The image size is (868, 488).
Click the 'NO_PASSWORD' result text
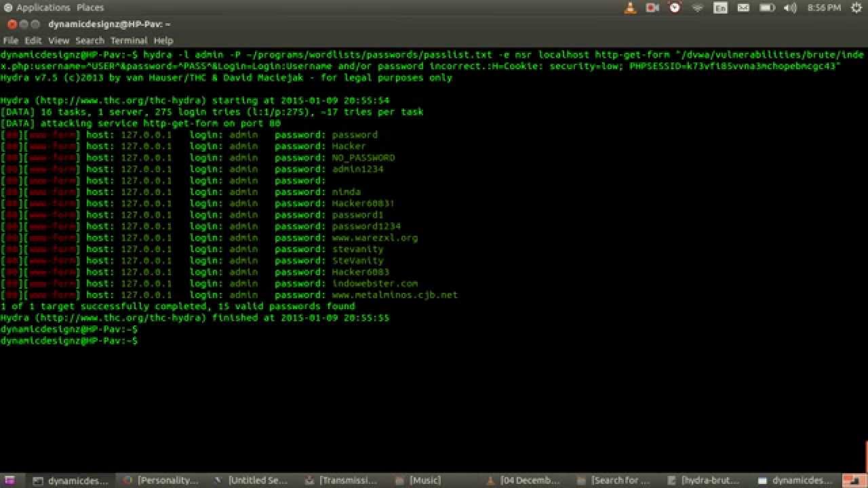[x=363, y=158]
